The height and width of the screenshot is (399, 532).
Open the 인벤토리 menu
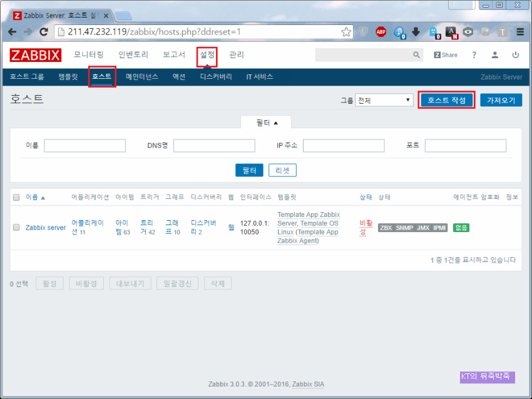click(x=133, y=54)
